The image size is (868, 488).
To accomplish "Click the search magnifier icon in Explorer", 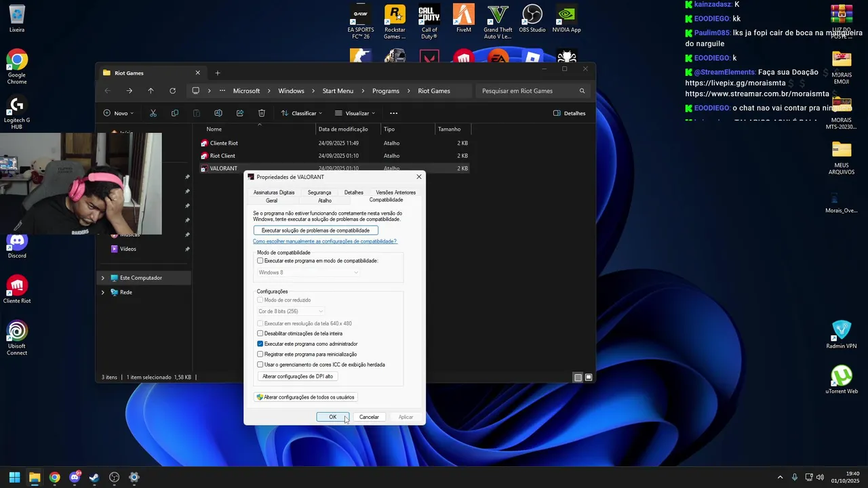I will (x=582, y=91).
